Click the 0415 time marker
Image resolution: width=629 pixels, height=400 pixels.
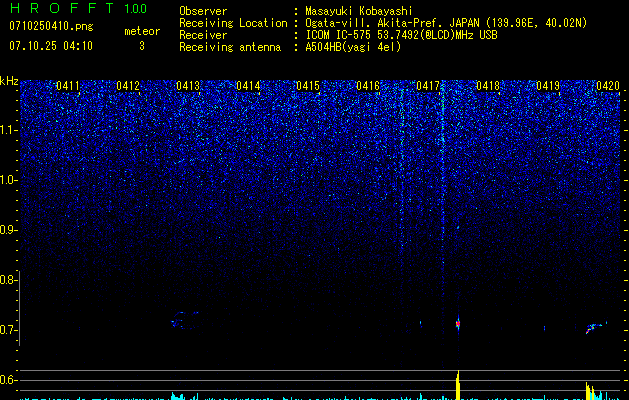click(x=308, y=86)
